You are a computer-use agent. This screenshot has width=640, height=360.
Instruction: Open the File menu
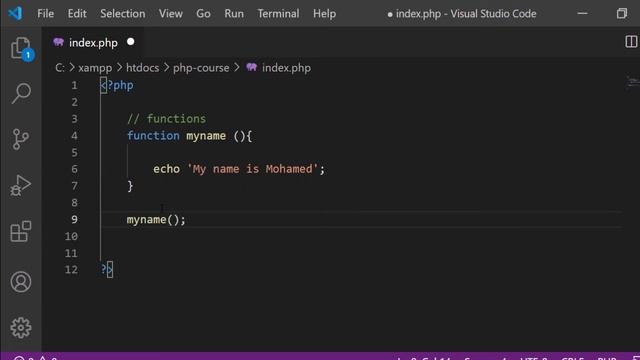[x=45, y=13]
